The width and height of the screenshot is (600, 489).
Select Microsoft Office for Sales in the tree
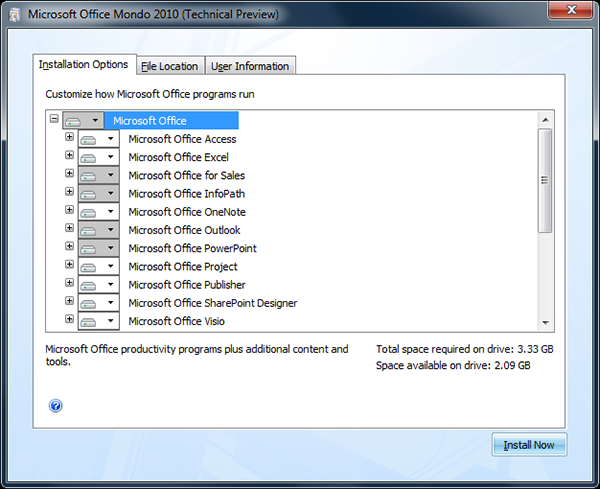pos(186,176)
